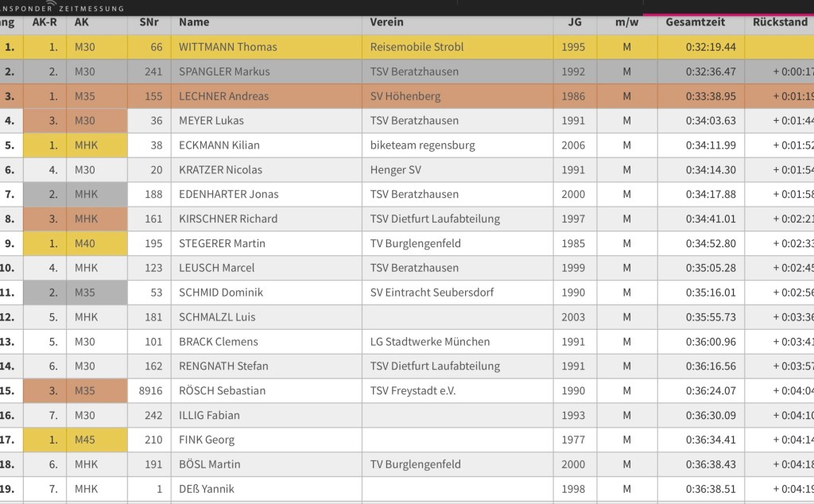The image size is (814, 504).
Task: Click the AK-R column header
Action: click(x=45, y=22)
